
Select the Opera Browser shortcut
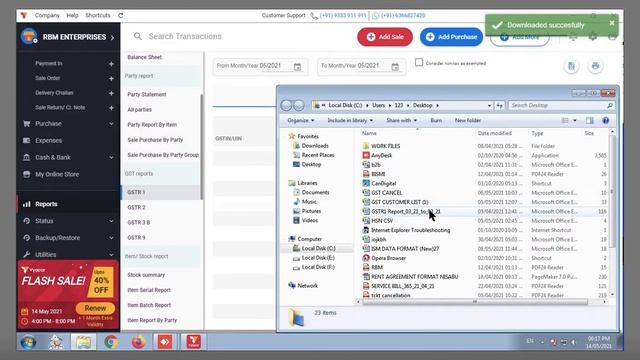click(388, 258)
